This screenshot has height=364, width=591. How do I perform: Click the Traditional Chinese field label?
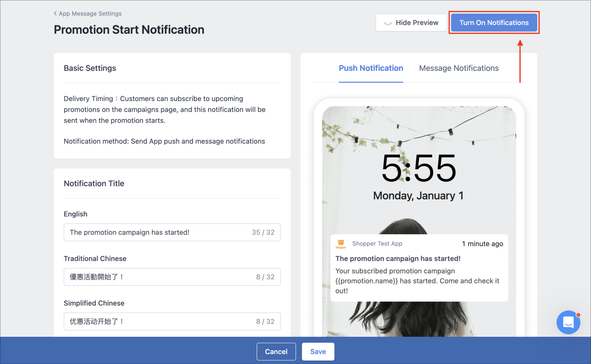click(x=95, y=258)
